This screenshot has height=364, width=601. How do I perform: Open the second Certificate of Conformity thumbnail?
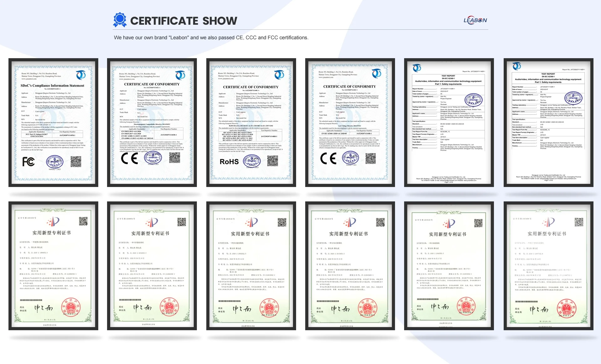(152, 123)
